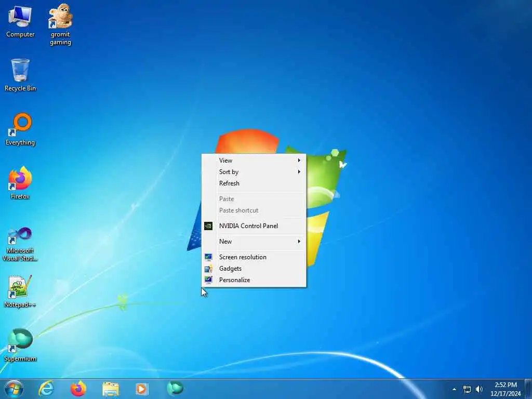The image size is (532, 399).
Task: Open the Start menu orb
Action: [x=14, y=389]
